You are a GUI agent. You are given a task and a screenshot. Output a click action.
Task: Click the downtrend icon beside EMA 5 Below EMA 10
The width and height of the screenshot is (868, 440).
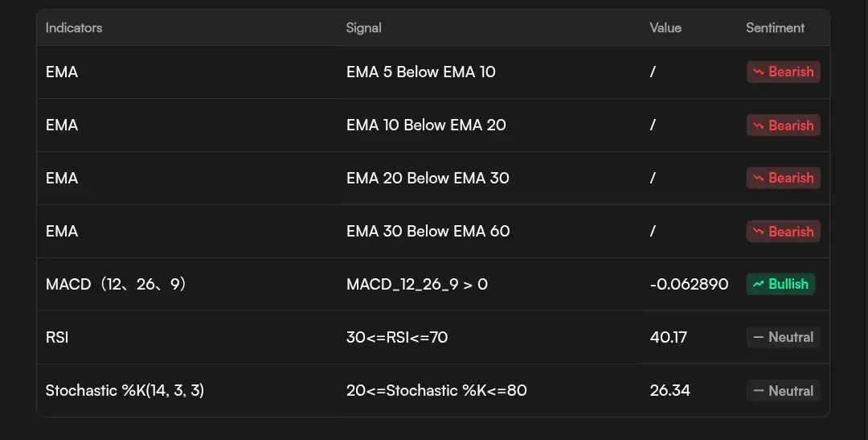[x=757, y=72]
